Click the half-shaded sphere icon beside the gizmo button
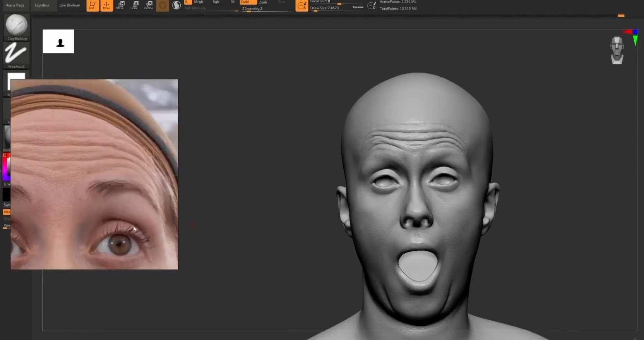Screen dimensions: 644x340 (176, 5)
